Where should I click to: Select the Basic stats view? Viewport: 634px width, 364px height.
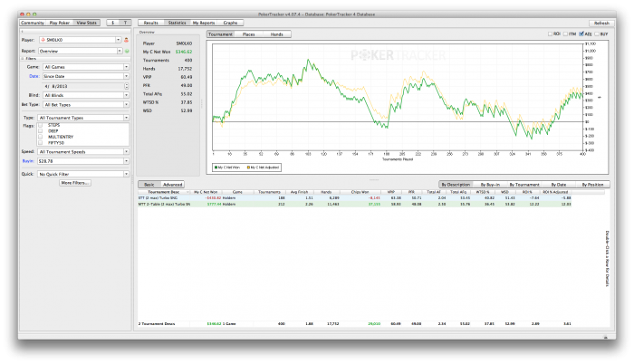pyautogui.click(x=149, y=185)
